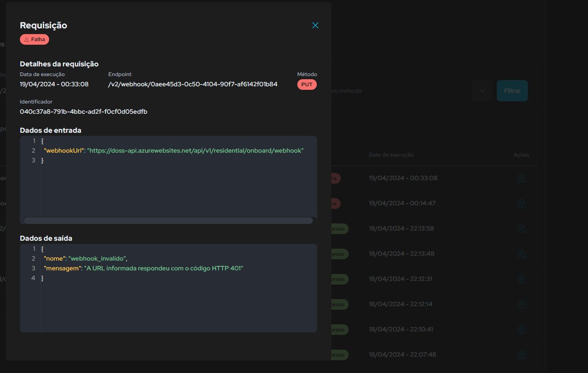588x373 pixels.
Task: Select the endpoint path /v2/webhook/0aee45d3 text
Action: 193,84
